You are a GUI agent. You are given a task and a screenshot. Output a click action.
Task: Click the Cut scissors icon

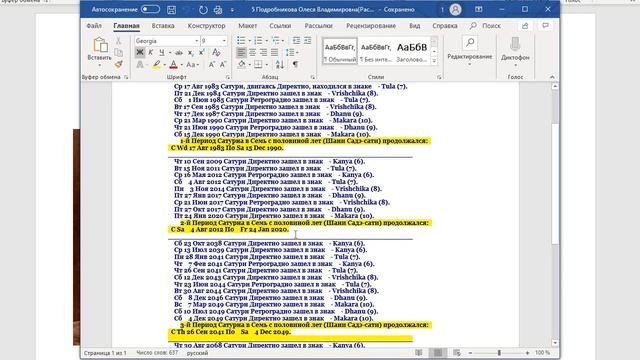118,41
